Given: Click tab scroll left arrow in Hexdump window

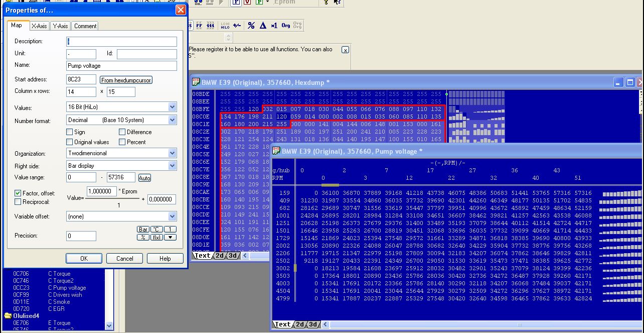Looking at the screenshot, I should (x=245, y=256).
